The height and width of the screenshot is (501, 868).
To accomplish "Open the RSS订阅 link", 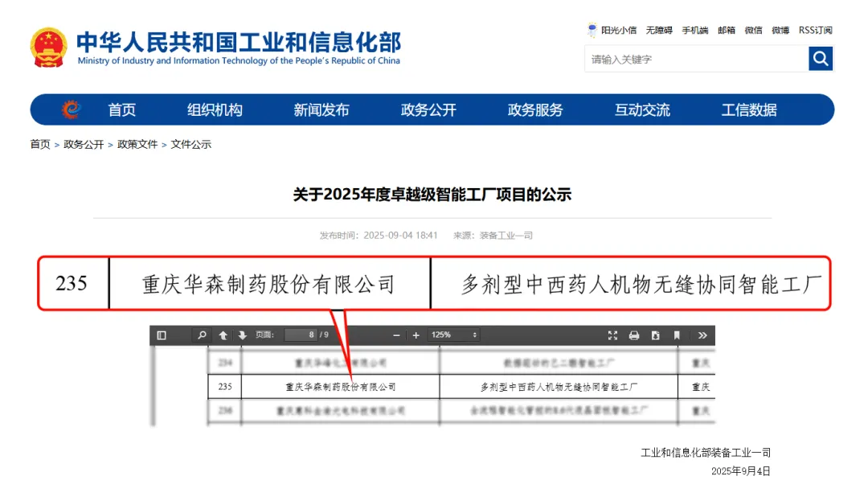I will (815, 31).
